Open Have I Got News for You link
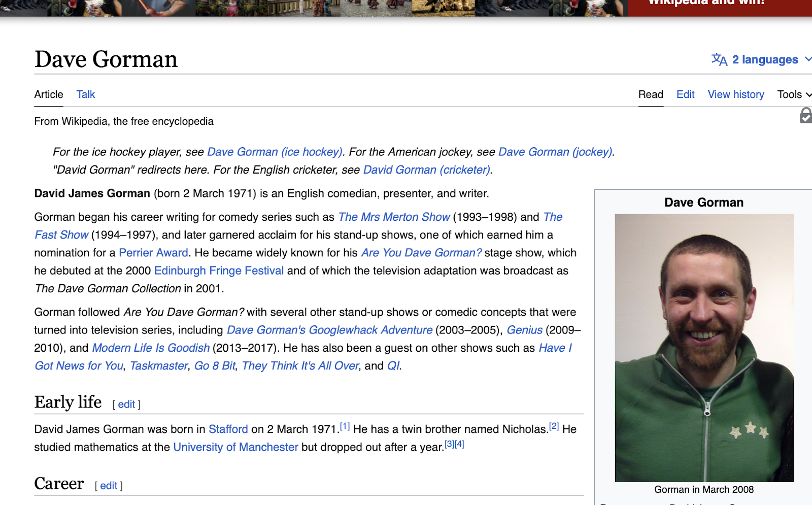Image resolution: width=812 pixels, height=505 pixels. point(79,365)
